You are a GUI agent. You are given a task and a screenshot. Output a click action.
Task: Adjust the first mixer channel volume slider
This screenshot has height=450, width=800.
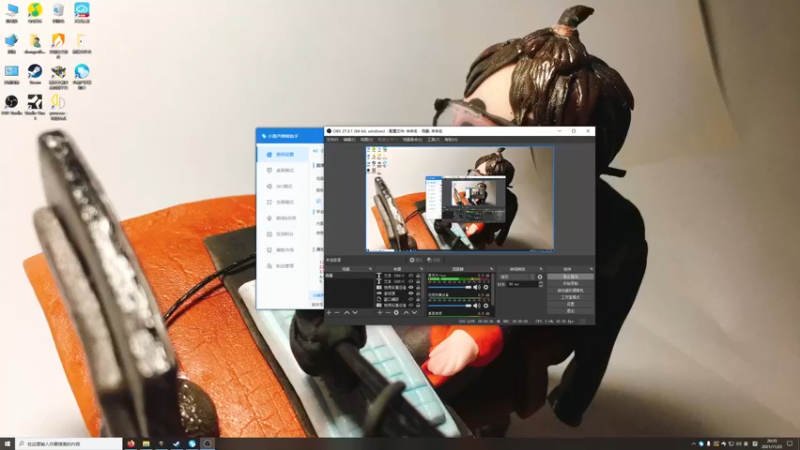click(x=449, y=287)
